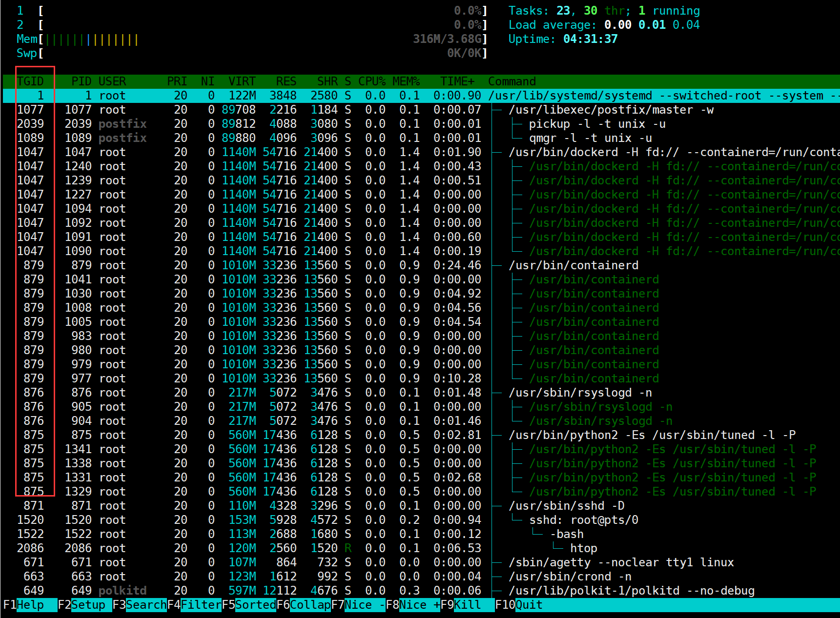Select the agetty tty1 process row
The image size is (840, 618).
(421, 562)
